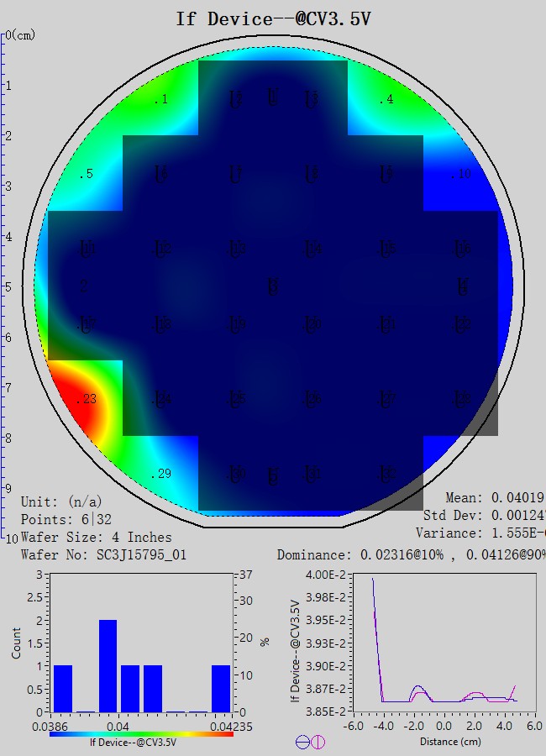The image size is (546, 756).
Task: Click the Mean value text
Action: coord(494,498)
